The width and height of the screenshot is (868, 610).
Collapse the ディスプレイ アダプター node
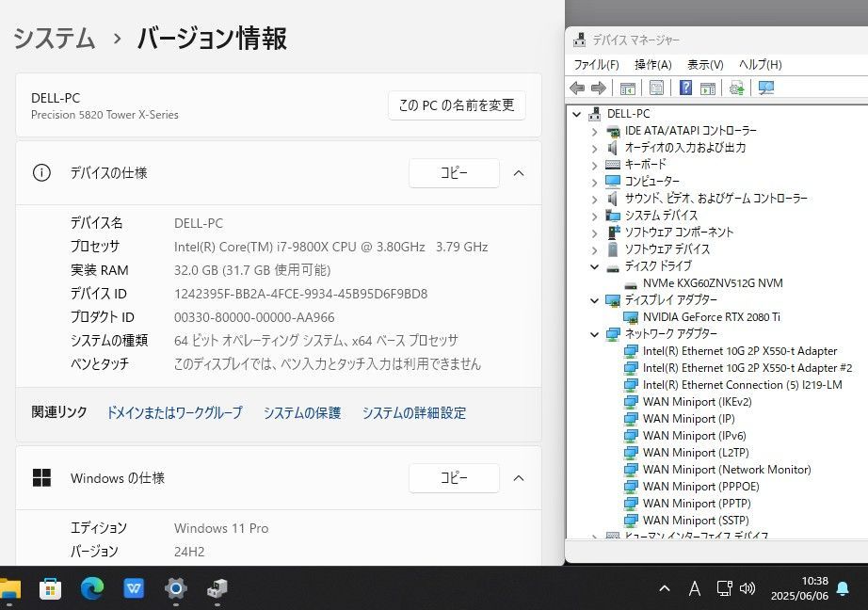(x=594, y=300)
